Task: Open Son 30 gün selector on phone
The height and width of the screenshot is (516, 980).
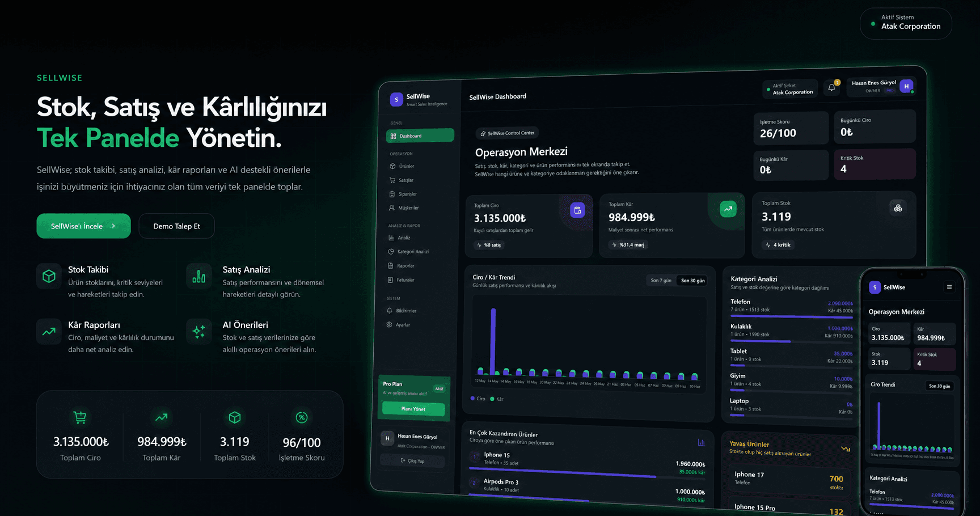Action: pyautogui.click(x=939, y=386)
